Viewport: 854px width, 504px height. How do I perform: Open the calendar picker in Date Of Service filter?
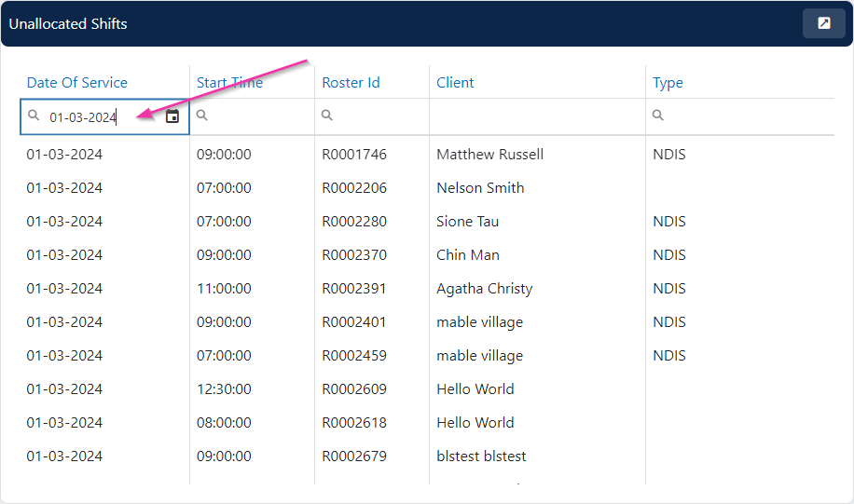click(x=172, y=116)
